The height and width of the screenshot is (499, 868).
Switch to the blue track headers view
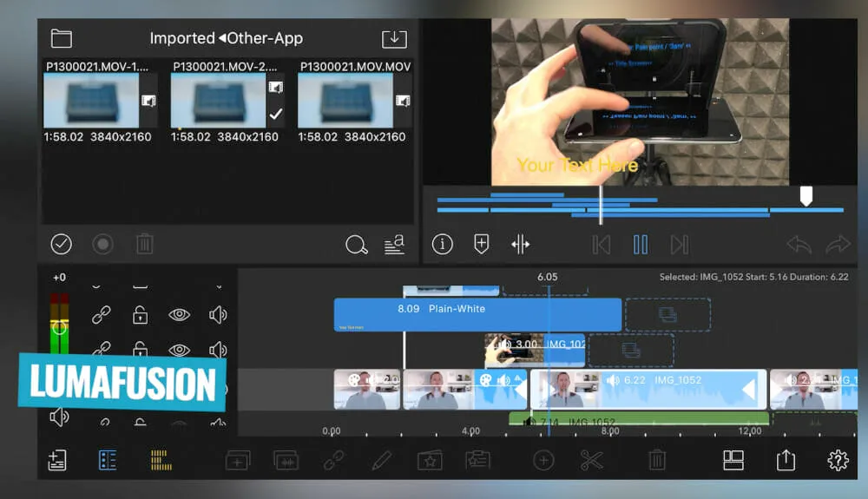(x=108, y=460)
